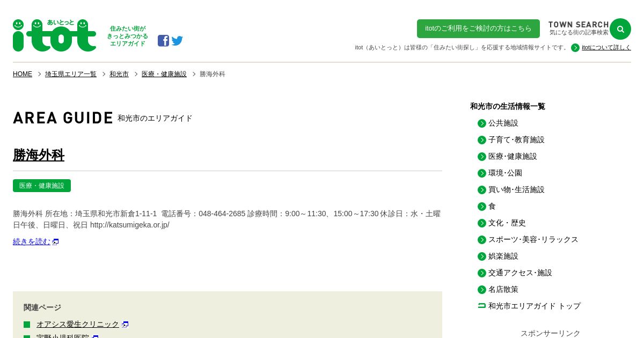This screenshot has height=338, width=644.
Task: Click arrow icon beside 公共施設
Action: tap(482, 123)
